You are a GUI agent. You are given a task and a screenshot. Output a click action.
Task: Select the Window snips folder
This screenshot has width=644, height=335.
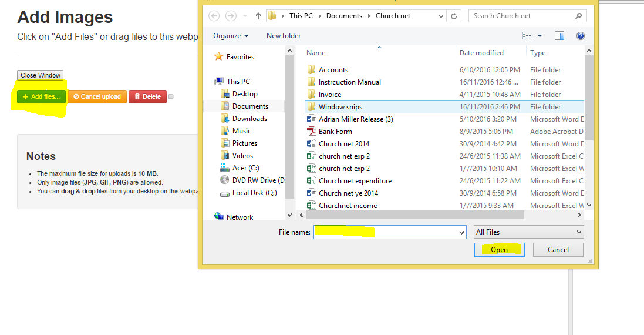340,107
